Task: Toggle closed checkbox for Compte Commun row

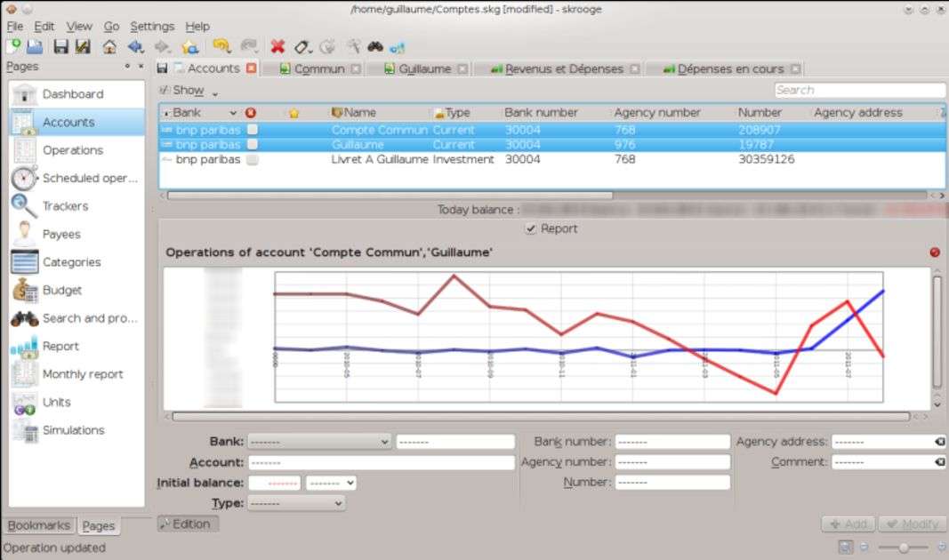Action: (x=253, y=130)
